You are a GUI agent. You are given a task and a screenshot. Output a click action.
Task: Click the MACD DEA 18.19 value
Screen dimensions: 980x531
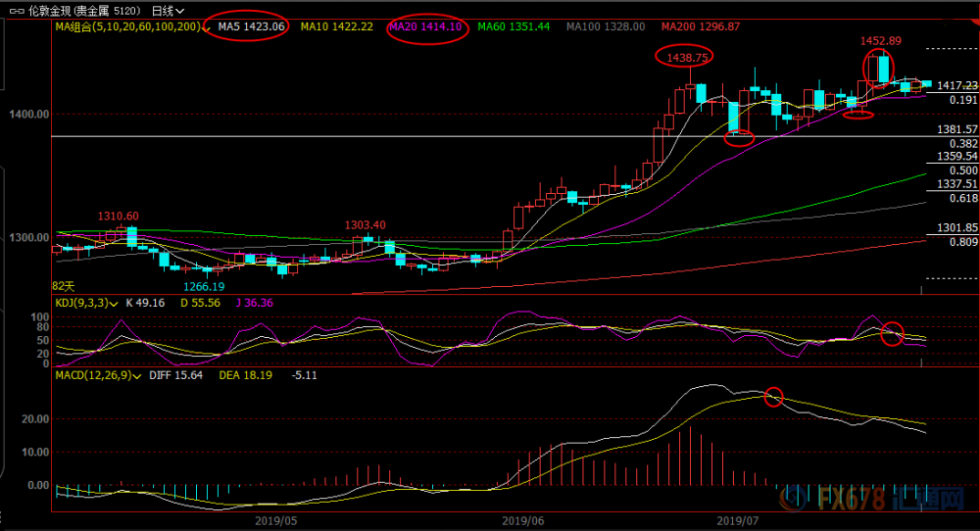245,375
